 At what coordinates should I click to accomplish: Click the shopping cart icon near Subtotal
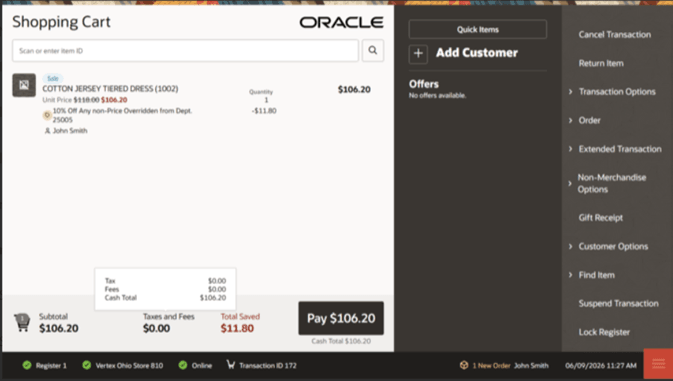(x=22, y=322)
